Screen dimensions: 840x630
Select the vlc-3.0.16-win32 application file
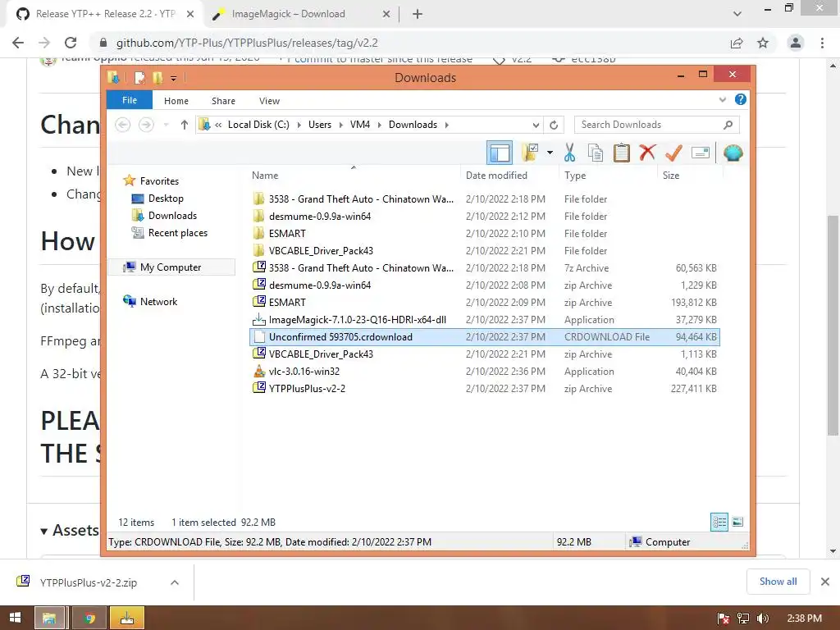[484, 372]
